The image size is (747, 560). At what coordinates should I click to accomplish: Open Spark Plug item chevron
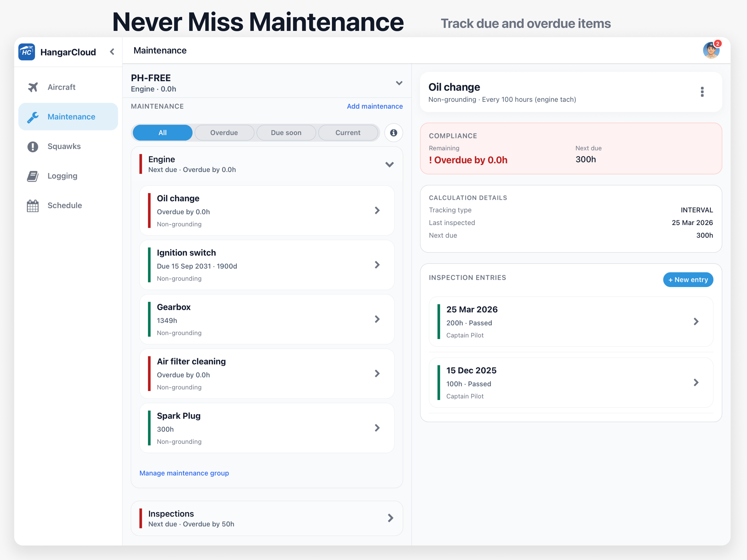(377, 428)
